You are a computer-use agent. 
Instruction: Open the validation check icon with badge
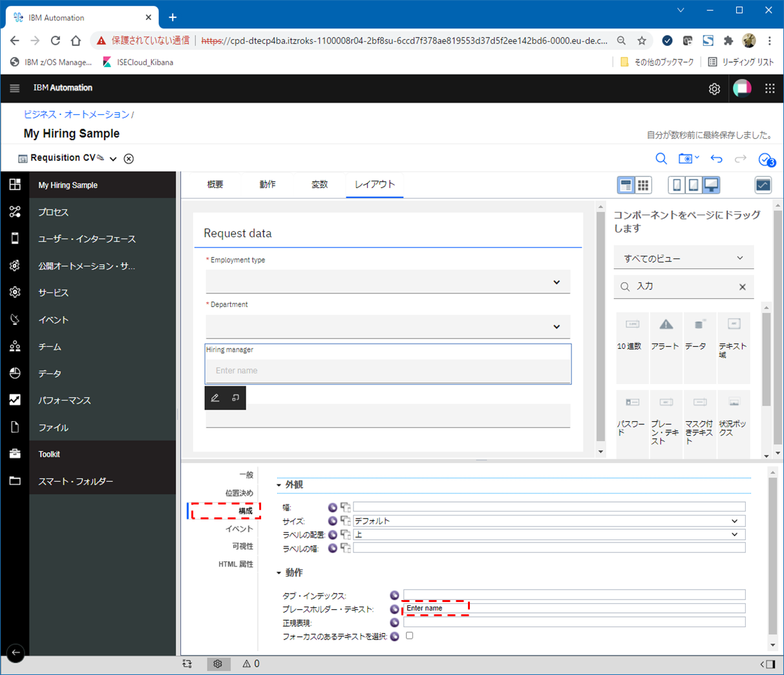click(x=767, y=160)
